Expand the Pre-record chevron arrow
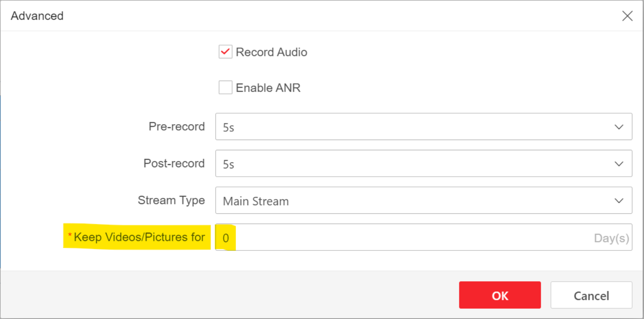The height and width of the screenshot is (319, 644). tap(619, 127)
